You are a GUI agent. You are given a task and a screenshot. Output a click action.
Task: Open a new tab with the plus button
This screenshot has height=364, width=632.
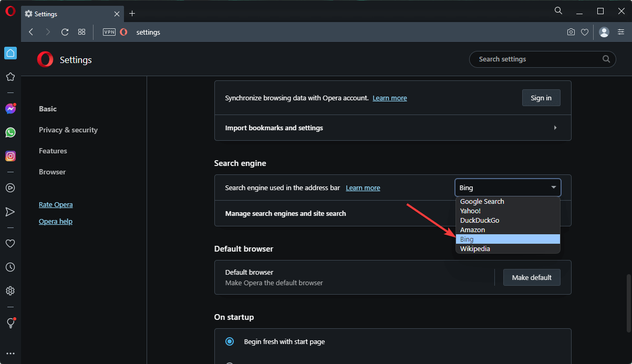point(132,13)
